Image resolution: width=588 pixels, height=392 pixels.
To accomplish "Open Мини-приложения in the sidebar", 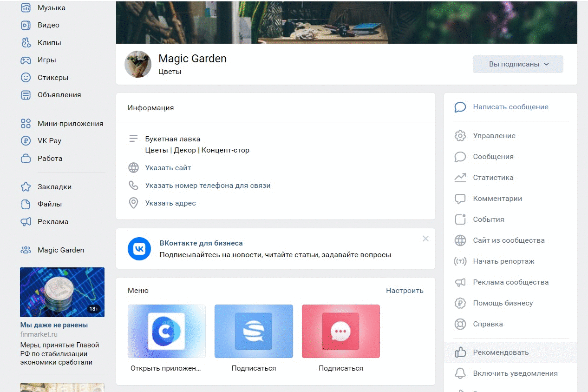I will 70,124.
